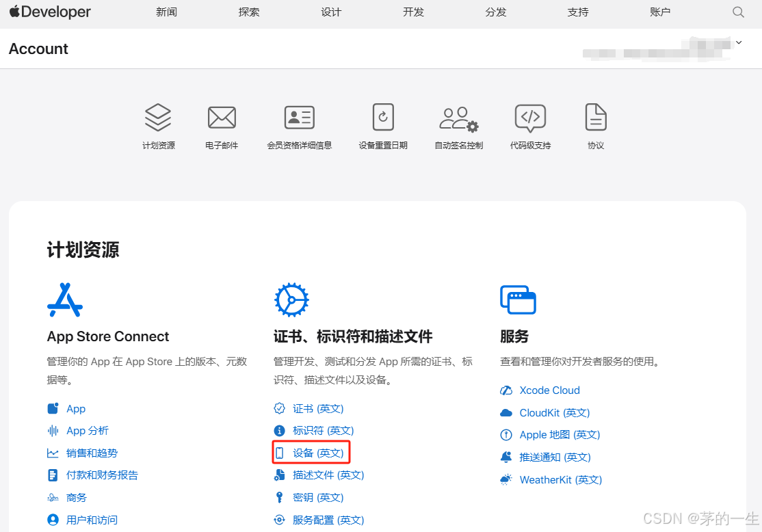Click the App Store Connect heading
Viewport: 762px width, 532px height.
[x=108, y=336]
